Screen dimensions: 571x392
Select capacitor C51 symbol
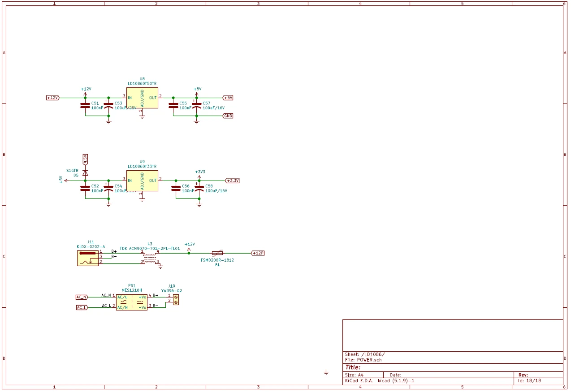coord(85,106)
